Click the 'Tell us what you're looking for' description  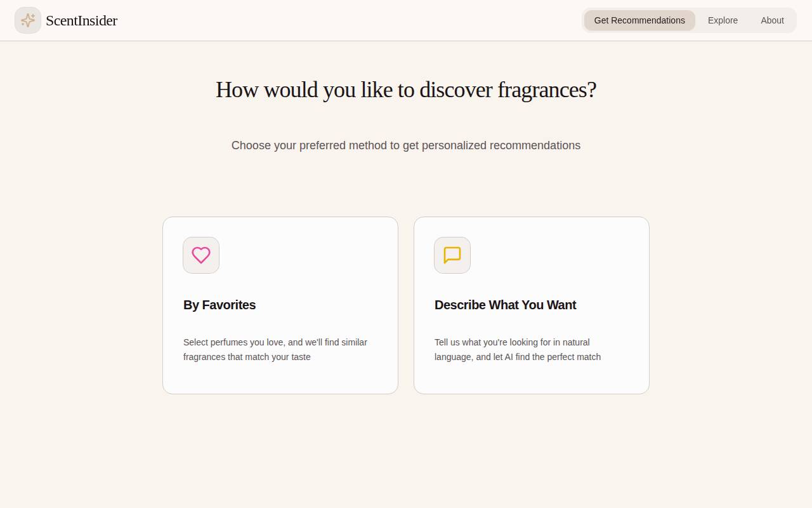coord(518,350)
